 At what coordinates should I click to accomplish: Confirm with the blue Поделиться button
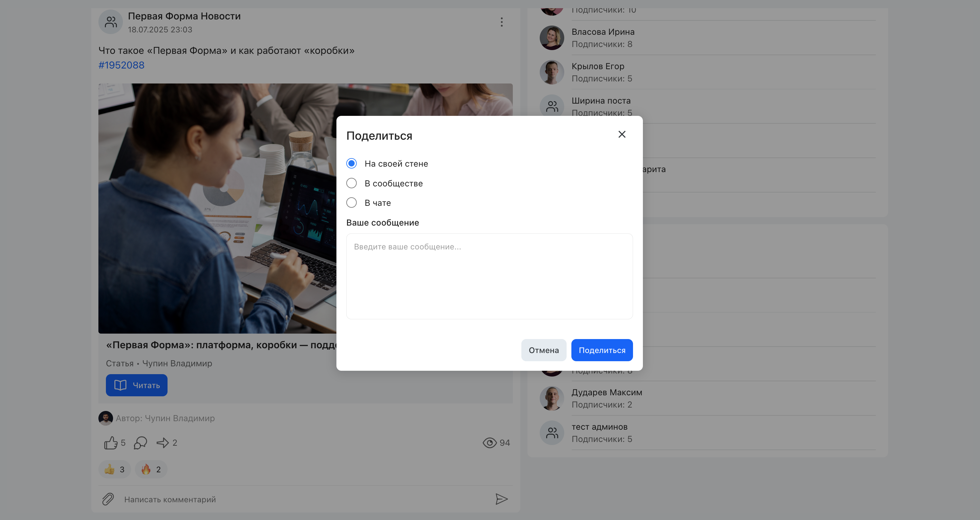tap(602, 350)
